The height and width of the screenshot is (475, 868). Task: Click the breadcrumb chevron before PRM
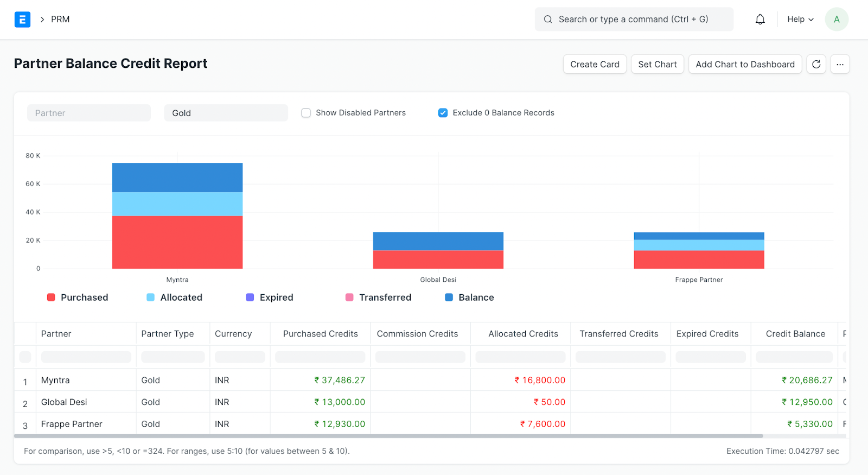tap(42, 20)
